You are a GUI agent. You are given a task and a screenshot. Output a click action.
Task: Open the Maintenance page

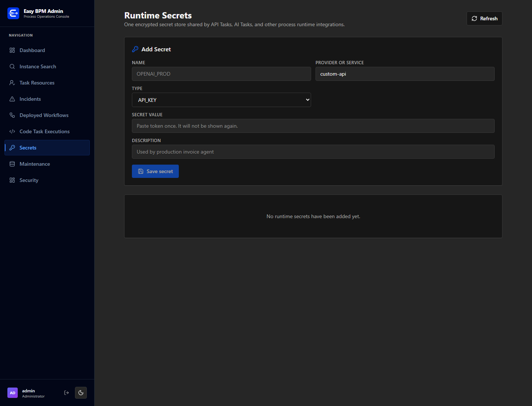tap(47, 164)
